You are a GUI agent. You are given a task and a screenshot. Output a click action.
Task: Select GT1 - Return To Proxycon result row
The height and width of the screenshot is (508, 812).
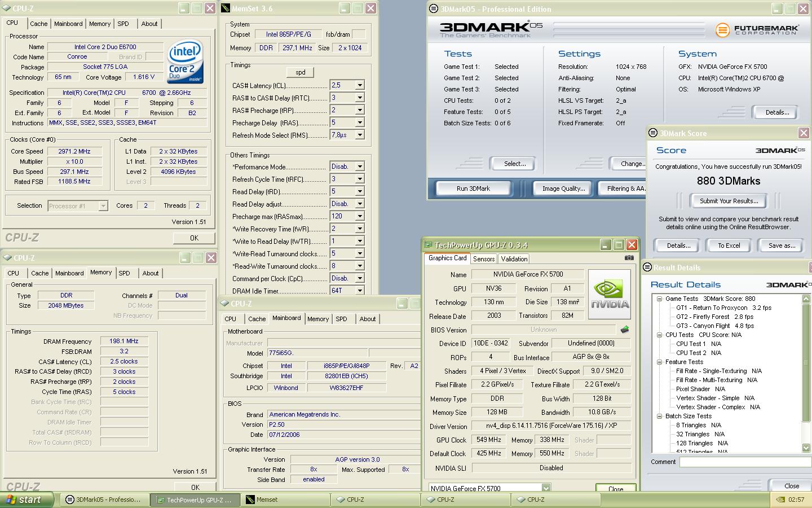[723, 308]
